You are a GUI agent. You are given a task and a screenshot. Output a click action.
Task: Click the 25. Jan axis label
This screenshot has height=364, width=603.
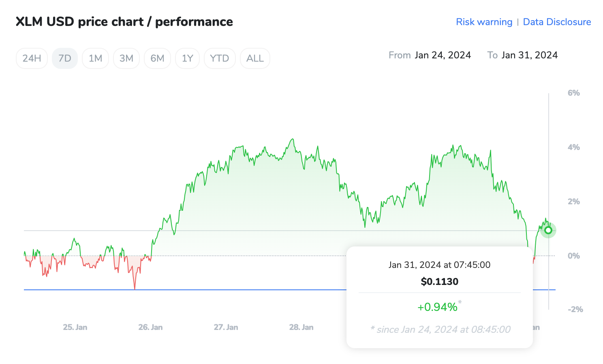tap(75, 327)
